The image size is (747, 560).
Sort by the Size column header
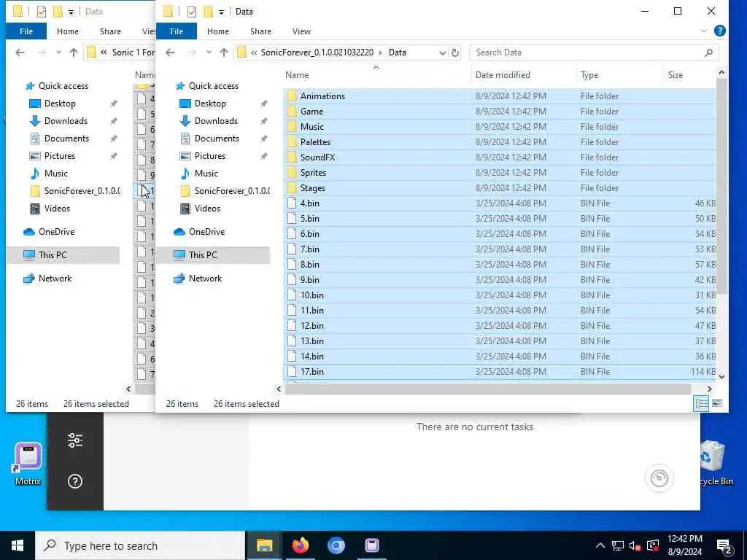tap(689, 75)
